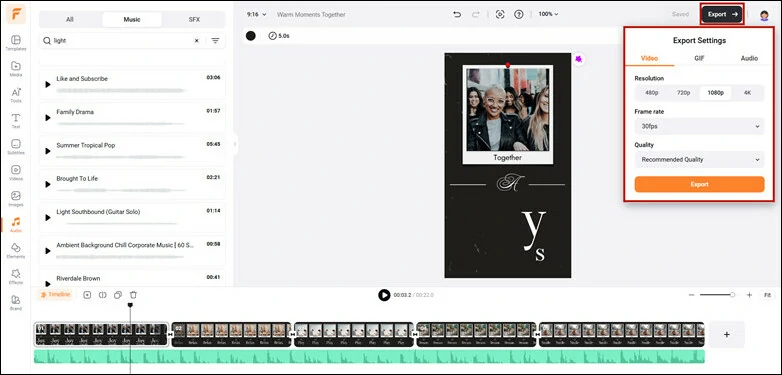Open the Text sidebar panel

click(16, 121)
